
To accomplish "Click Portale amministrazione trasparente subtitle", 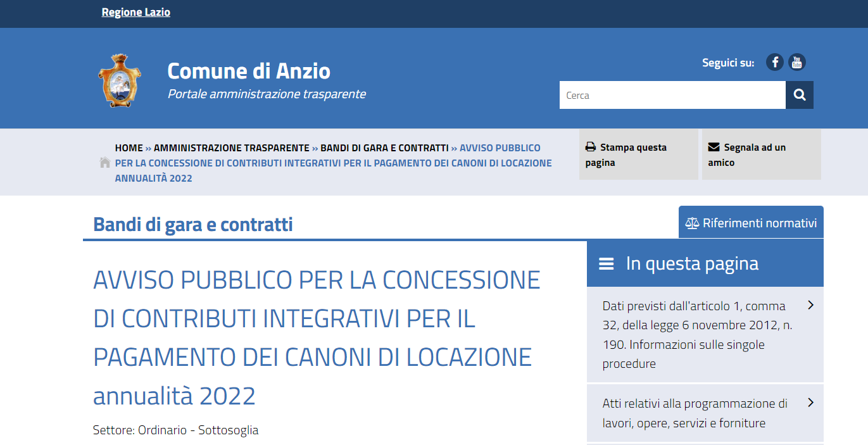I will coord(267,94).
